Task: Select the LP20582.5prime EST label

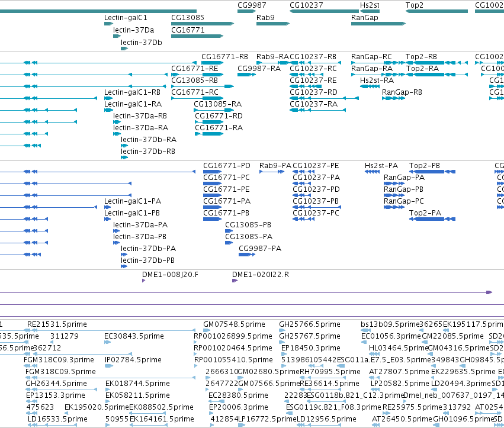Action: [x=400, y=384]
